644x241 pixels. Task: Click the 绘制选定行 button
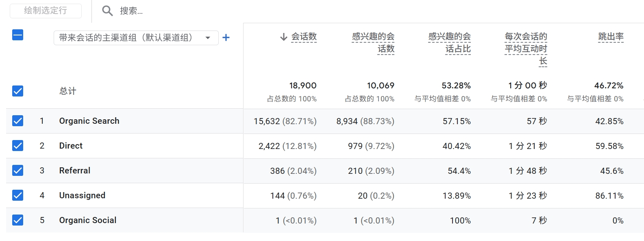[x=46, y=11]
